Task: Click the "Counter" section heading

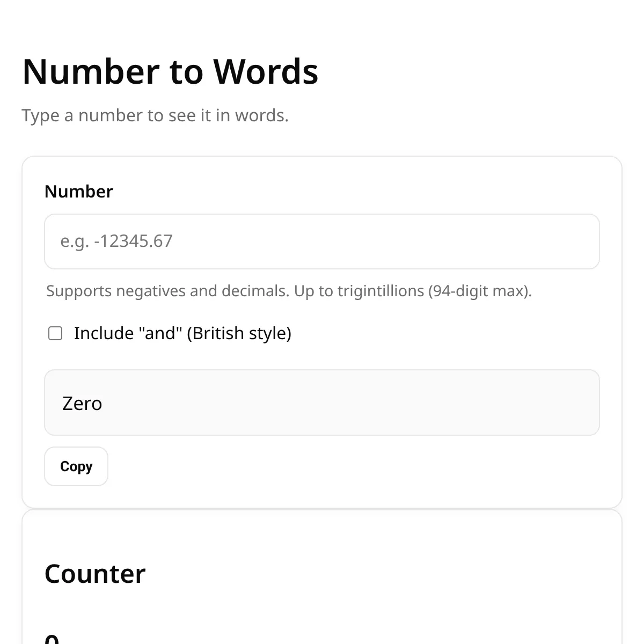Action: [x=95, y=574]
